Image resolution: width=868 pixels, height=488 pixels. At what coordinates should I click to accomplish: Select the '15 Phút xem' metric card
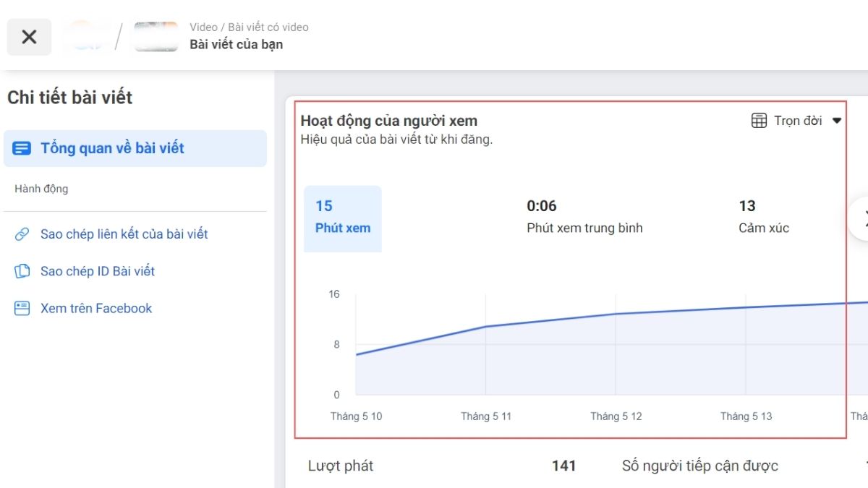[342, 218]
